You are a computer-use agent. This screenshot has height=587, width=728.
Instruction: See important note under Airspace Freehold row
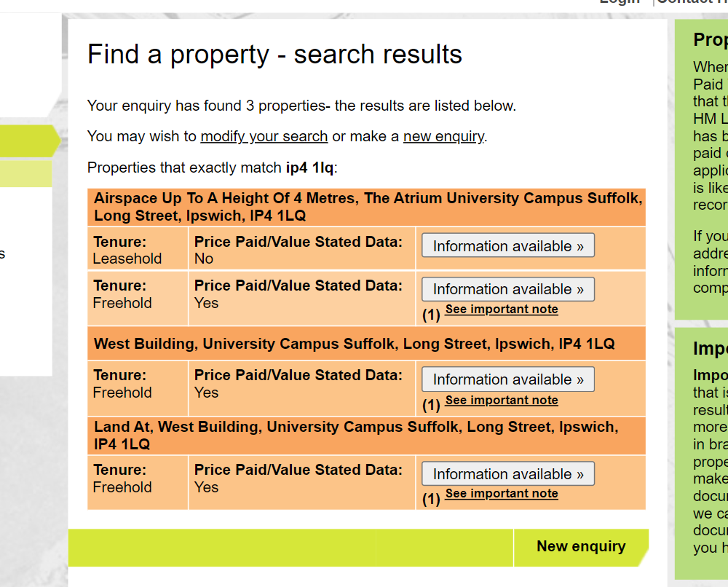click(x=502, y=310)
